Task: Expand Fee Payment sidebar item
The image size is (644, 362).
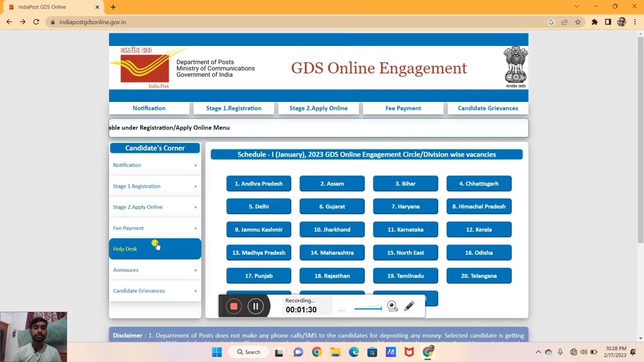Action: pyautogui.click(x=155, y=228)
